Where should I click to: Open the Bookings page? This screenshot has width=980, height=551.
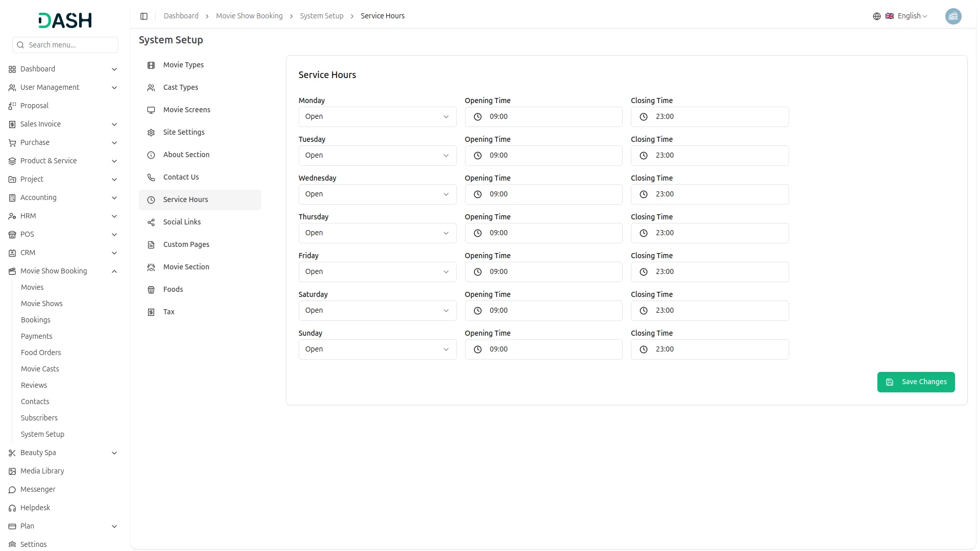pos(35,320)
